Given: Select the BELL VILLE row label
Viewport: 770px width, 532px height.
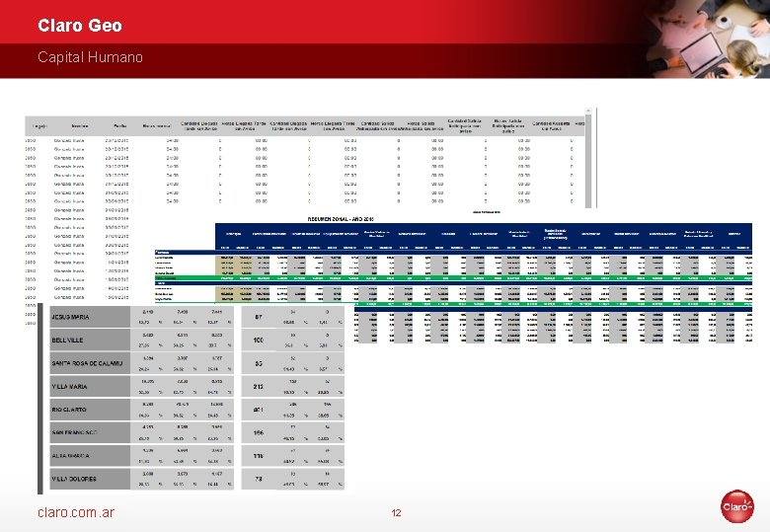Looking at the screenshot, I should click(90, 341).
